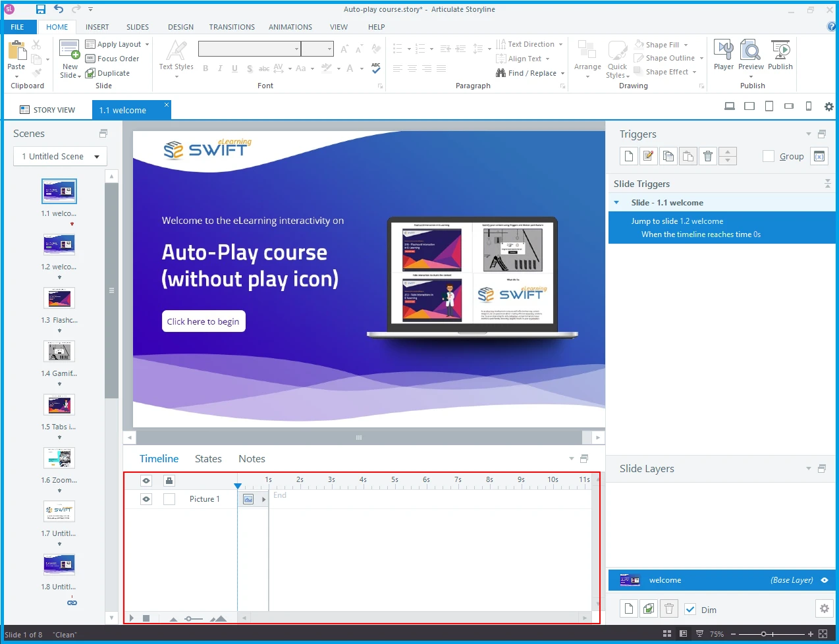The image size is (839, 644).
Task: Open the ANIMATIONS ribbon tab
Action: click(290, 27)
